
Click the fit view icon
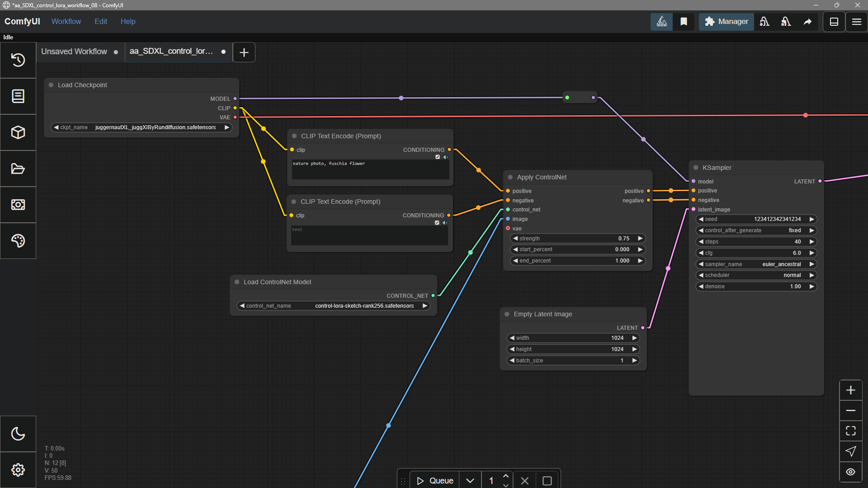850,431
